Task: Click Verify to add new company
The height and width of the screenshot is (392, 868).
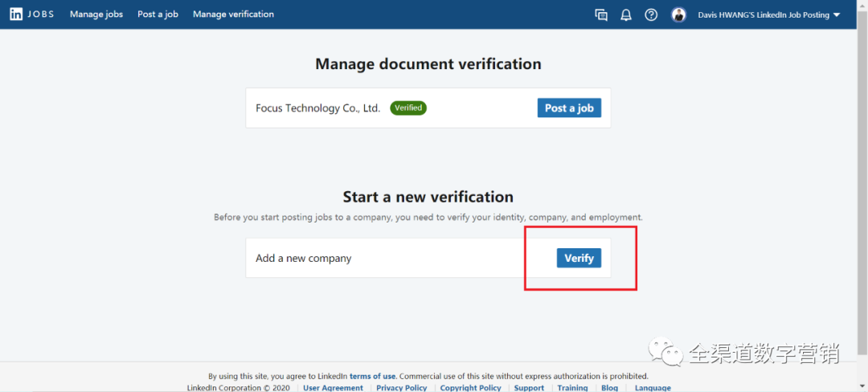Action: (x=579, y=258)
